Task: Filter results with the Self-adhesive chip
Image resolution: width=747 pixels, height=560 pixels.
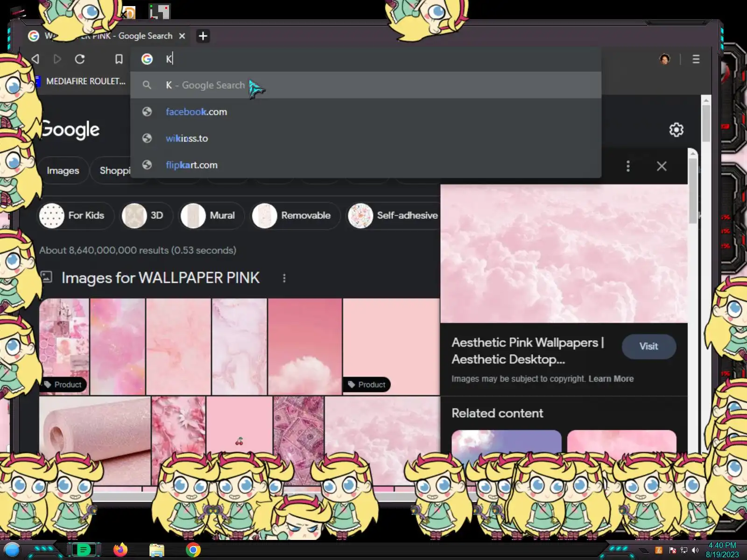Action: pos(393,216)
